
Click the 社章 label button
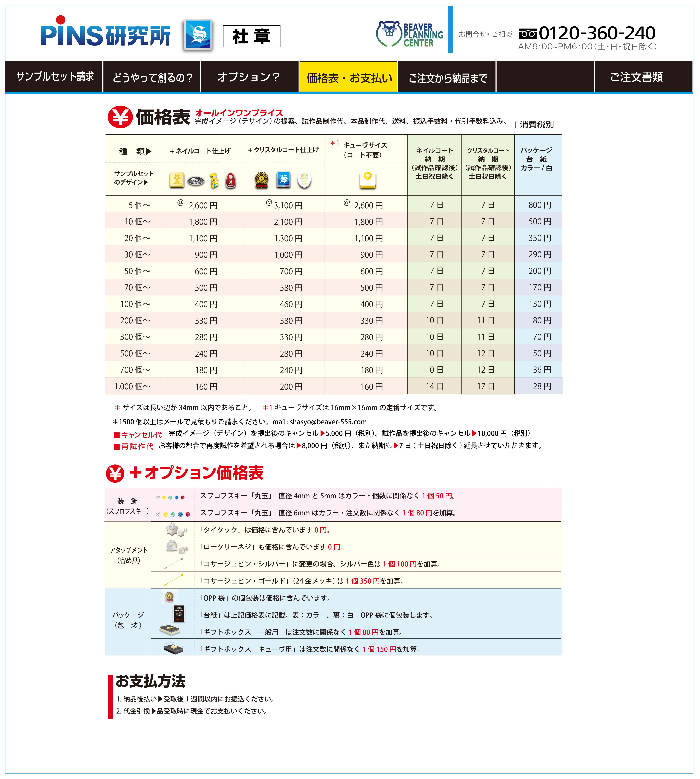pos(252,36)
